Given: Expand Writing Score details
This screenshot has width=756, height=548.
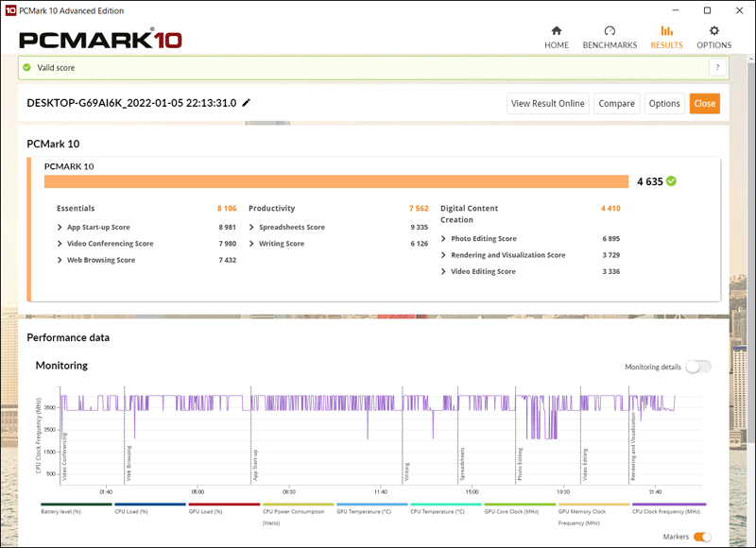Looking at the screenshot, I should click(251, 244).
